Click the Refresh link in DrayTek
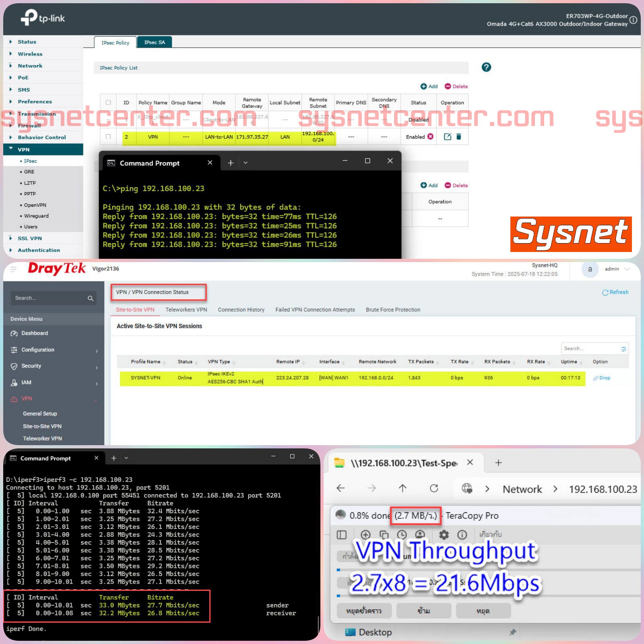Image resolution: width=644 pixels, height=644 pixels. (615, 292)
